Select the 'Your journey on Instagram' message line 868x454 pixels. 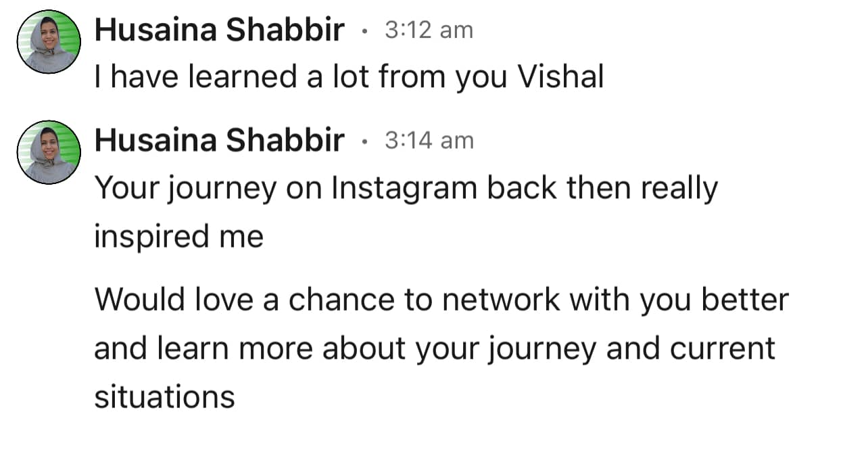[x=406, y=189]
